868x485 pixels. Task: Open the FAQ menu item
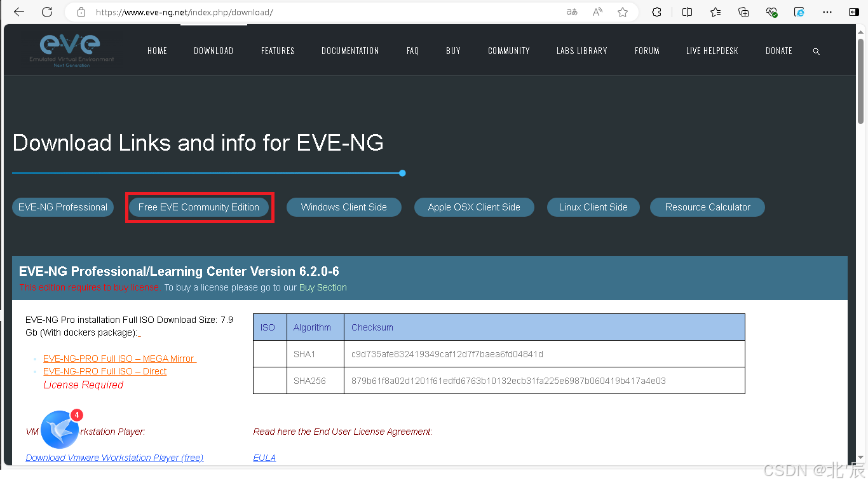(412, 51)
